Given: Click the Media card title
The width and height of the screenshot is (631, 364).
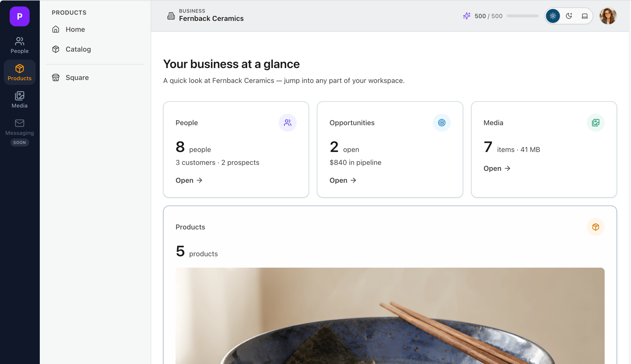Looking at the screenshot, I should pyautogui.click(x=493, y=123).
